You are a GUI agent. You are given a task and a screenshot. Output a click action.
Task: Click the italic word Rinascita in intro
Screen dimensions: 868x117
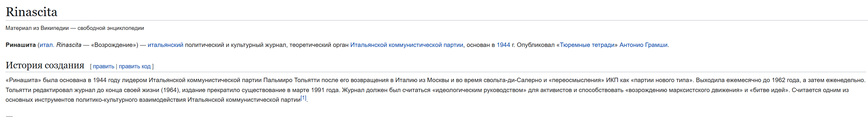(69, 45)
